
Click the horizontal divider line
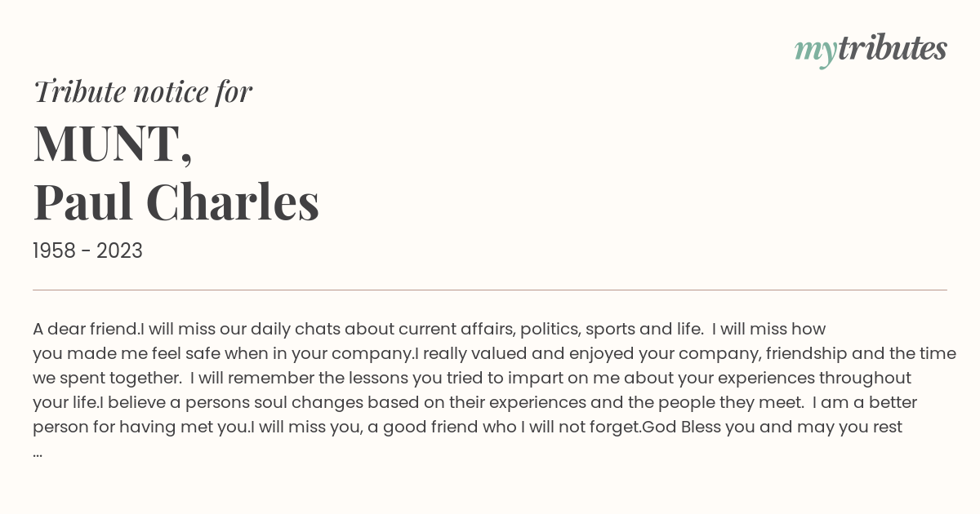coord(490,290)
